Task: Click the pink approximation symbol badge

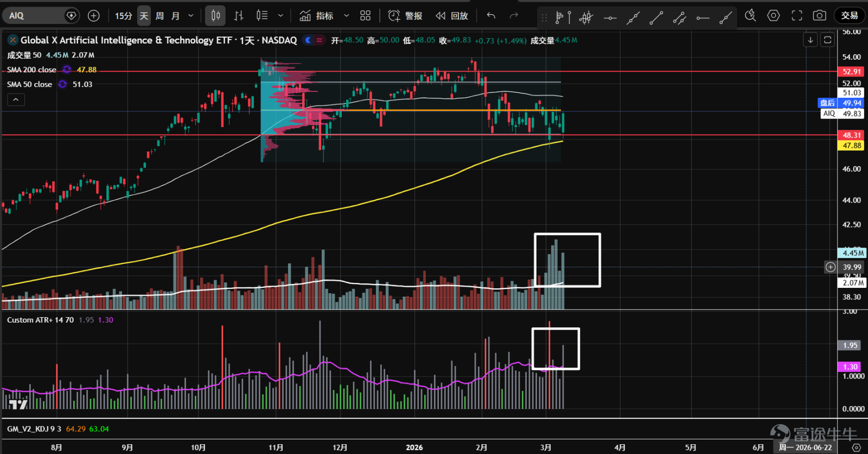Action: 320,40
